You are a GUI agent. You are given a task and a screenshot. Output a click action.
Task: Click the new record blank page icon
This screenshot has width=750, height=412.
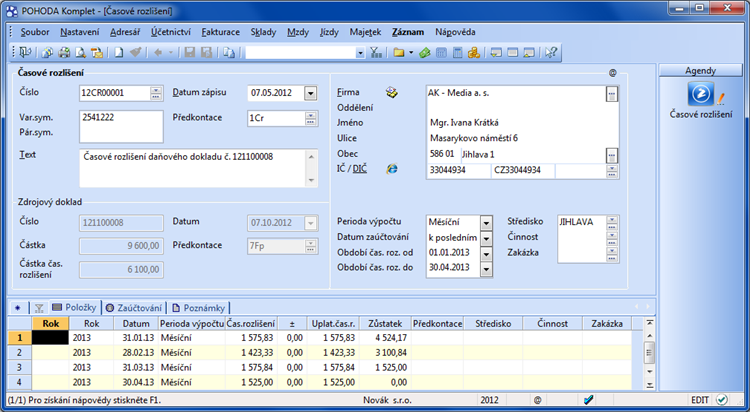[x=119, y=53]
